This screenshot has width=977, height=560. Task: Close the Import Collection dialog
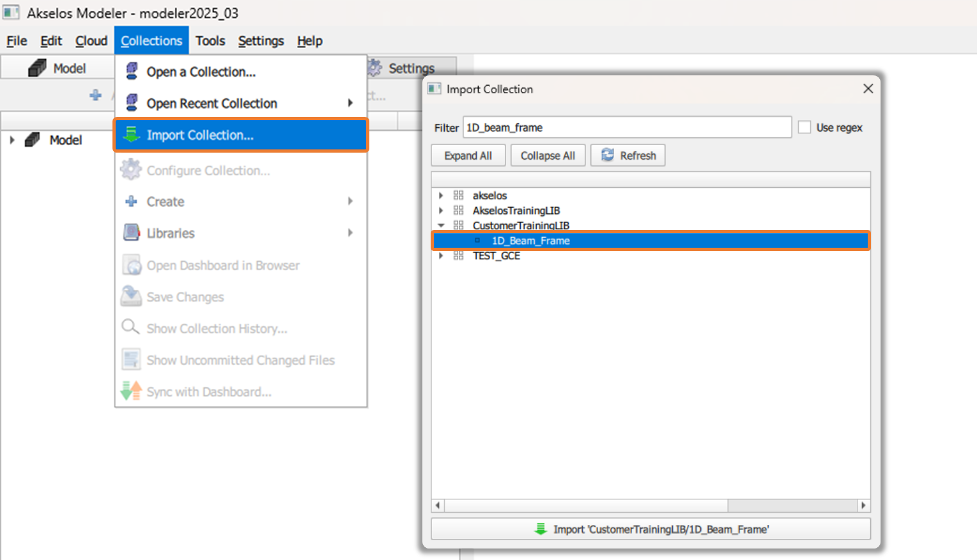(x=868, y=89)
